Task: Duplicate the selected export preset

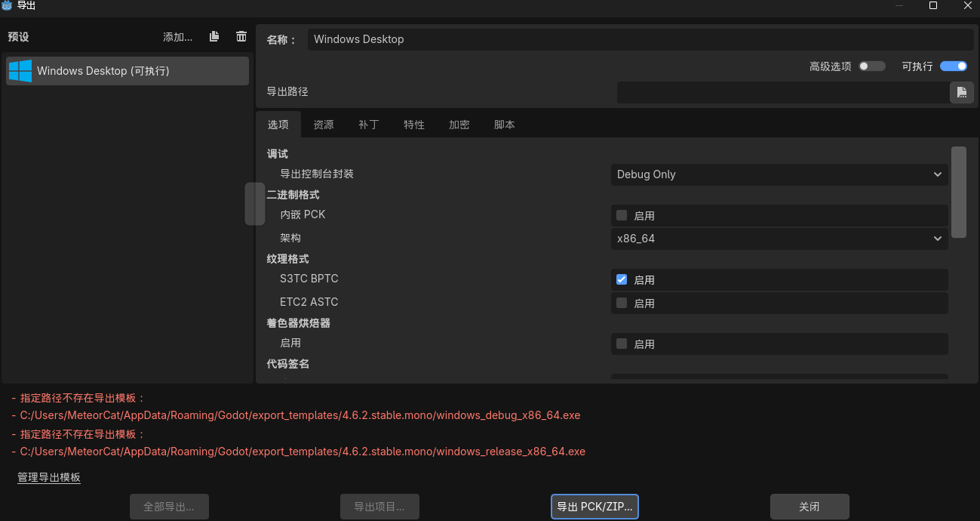Action: click(214, 36)
